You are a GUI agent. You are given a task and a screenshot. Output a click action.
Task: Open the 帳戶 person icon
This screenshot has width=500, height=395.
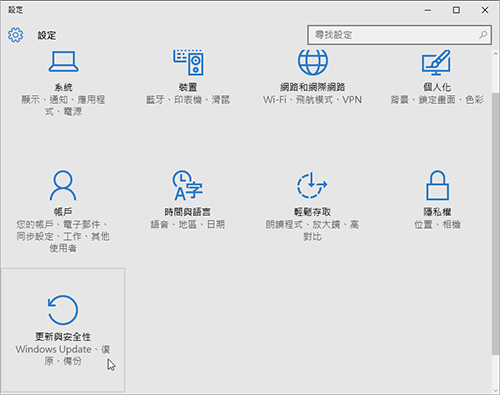63,185
